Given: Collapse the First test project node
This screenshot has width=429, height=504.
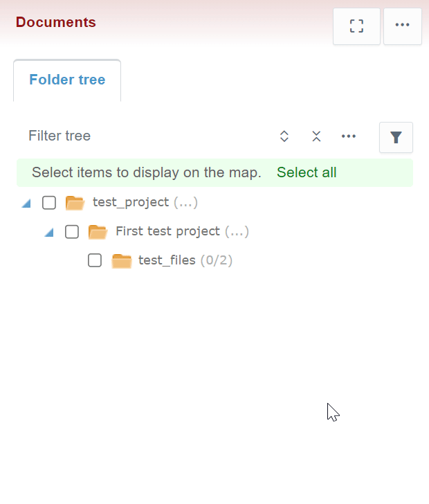Looking at the screenshot, I should click(49, 233).
